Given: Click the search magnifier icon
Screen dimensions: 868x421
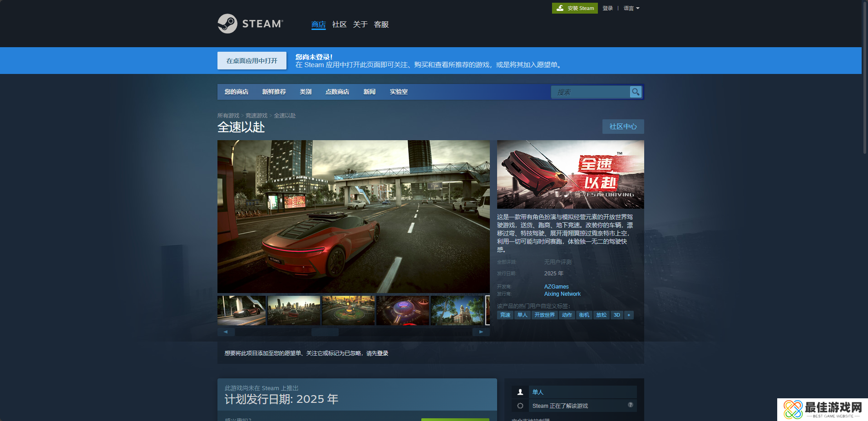Looking at the screenshot, I should click(636, 92).
